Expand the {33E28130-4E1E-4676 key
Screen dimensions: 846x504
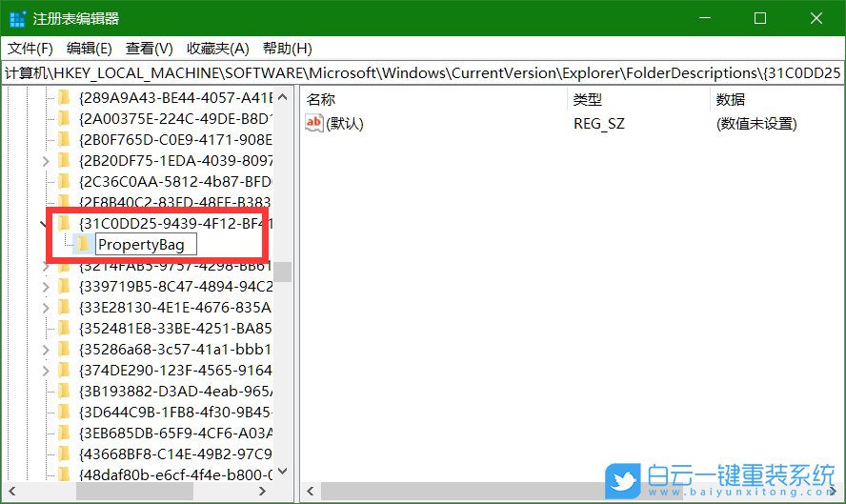(46, 308)
